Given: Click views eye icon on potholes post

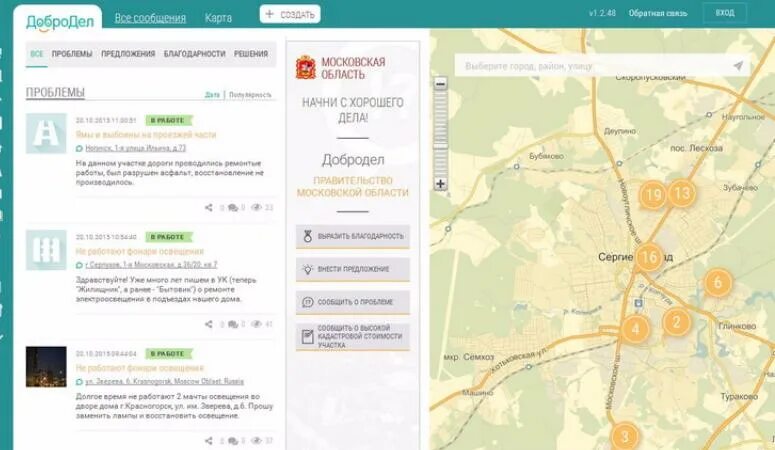Looking at the screenshot, I should pos(256,208).
